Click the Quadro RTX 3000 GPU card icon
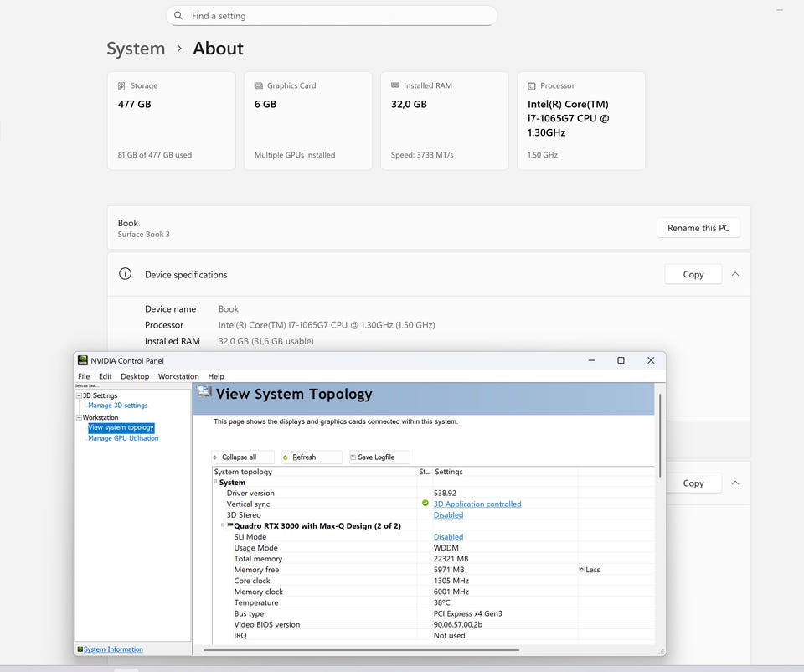 pyautogui.click(x=230, y=525)
